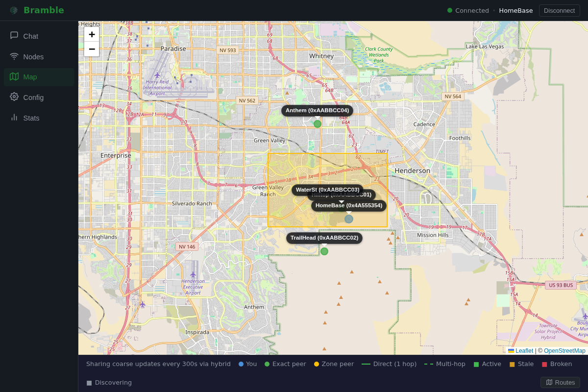The image size is (588, 392).
Task: Open the OpenStreetMap attribution link
Action: point(564,351)
